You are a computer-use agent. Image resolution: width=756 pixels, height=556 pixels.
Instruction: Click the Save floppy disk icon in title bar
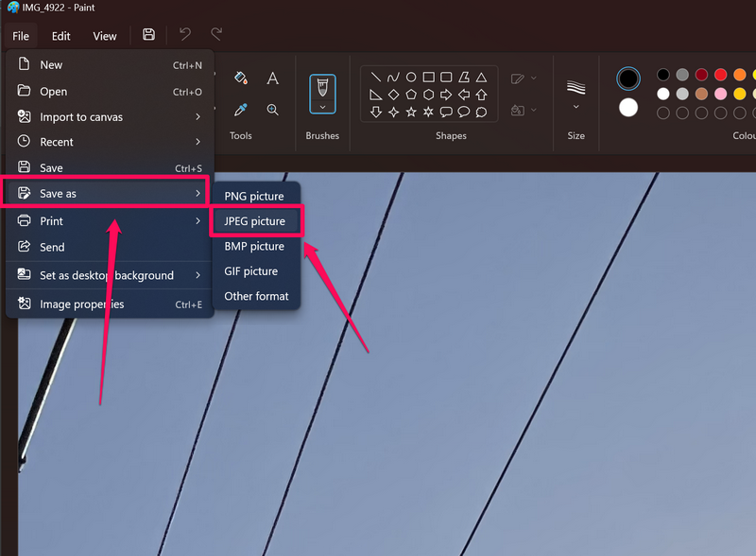148,35
